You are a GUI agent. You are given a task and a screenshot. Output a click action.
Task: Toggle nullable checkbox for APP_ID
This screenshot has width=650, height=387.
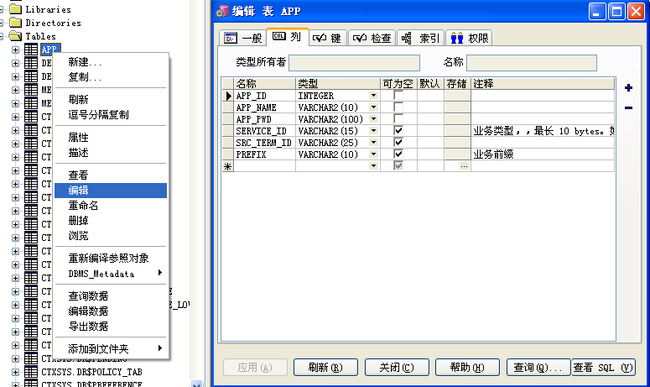pyautogui.click(x=398, y=96)
